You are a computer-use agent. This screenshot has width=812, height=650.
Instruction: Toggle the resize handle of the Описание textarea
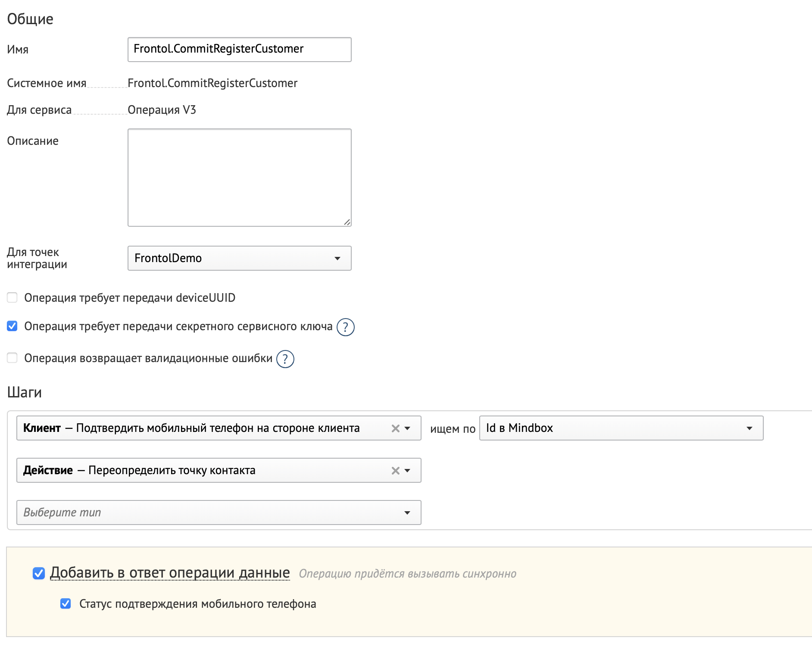(347, 222)
